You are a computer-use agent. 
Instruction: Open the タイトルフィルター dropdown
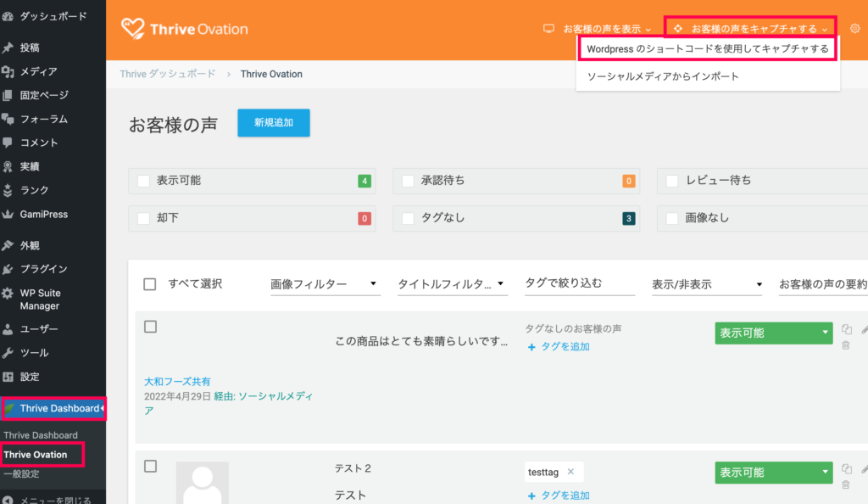453,284
